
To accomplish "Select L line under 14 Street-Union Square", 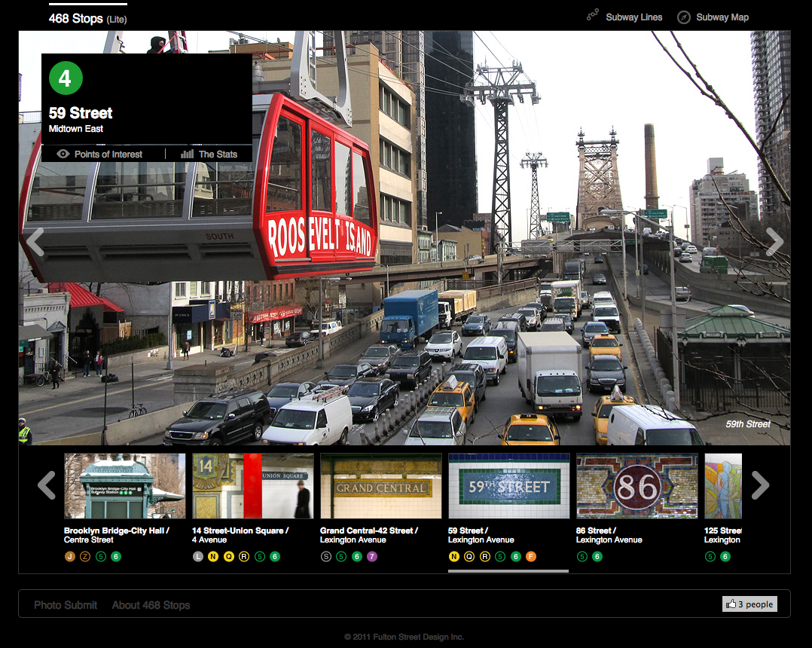I will coord(198,556).
